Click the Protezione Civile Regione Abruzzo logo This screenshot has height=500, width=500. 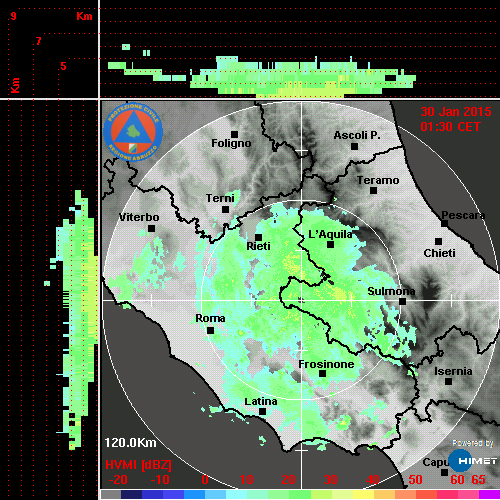(133, 132)
